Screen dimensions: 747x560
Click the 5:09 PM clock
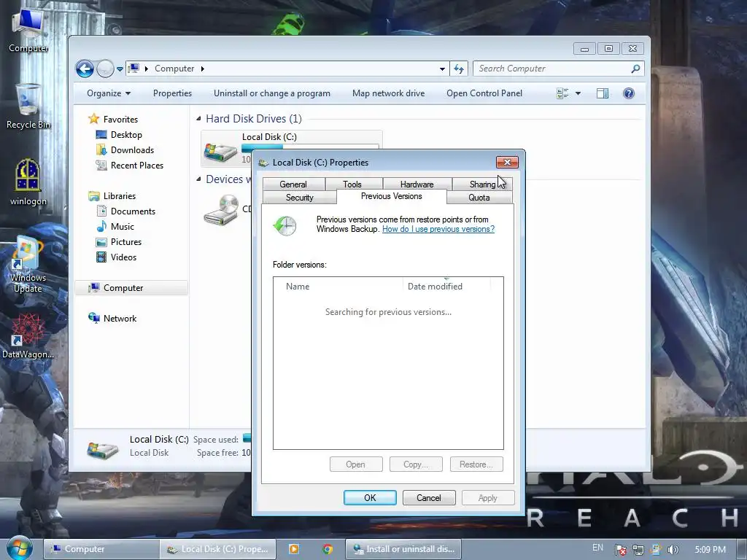point(711,550)
